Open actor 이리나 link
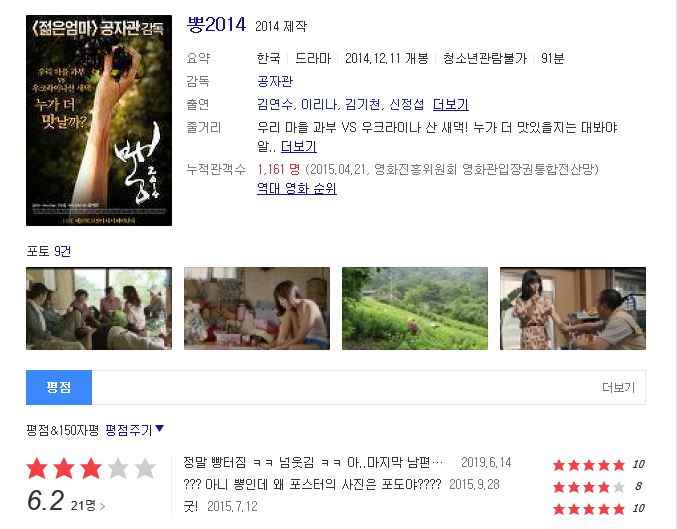The image size is (677, 529). [x=320, y=105]
